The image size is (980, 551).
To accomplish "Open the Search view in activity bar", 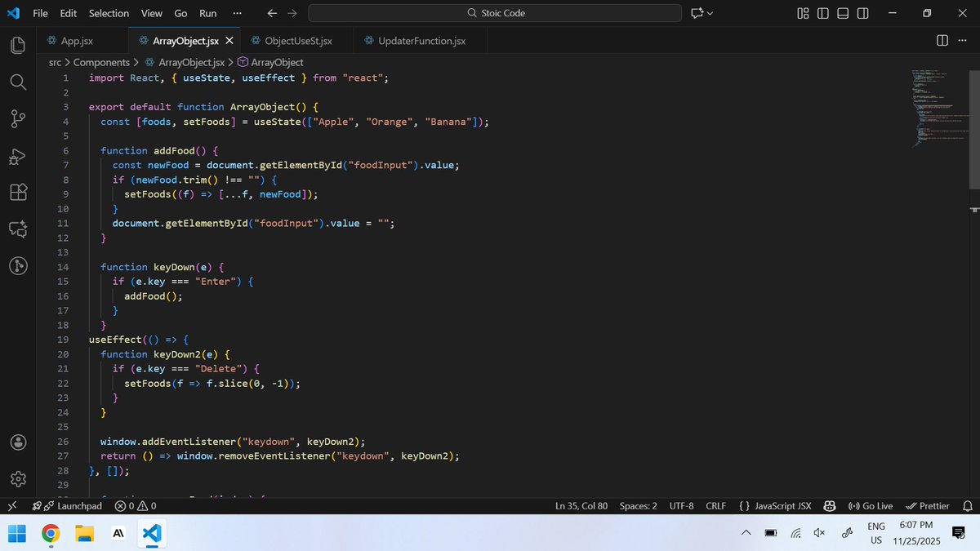I will (18, 82).
